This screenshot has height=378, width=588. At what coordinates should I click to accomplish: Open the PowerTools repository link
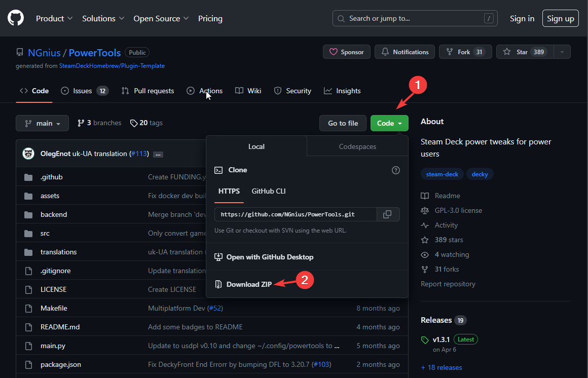[x=94, y=53]
